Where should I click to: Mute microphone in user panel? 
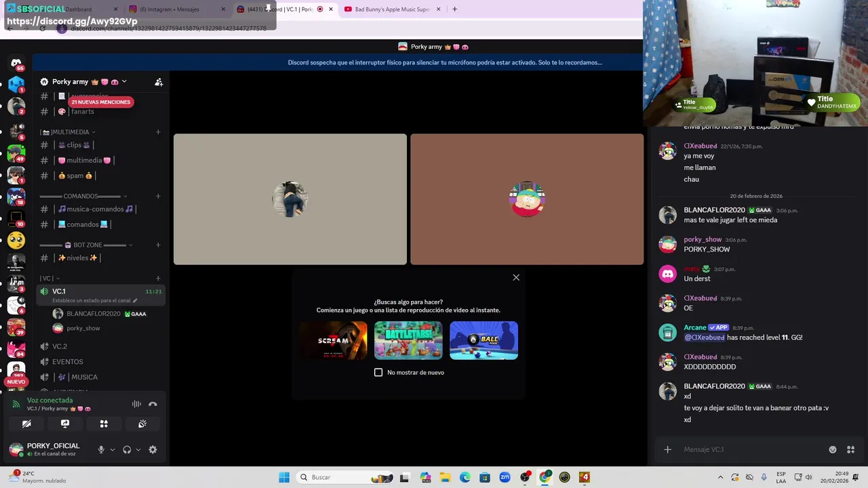click(101, 449)
